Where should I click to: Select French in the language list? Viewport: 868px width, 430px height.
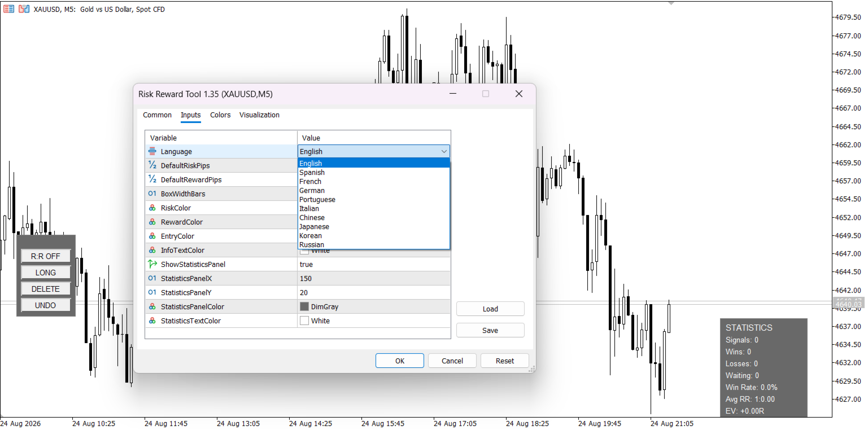click(x=374, y=182)
